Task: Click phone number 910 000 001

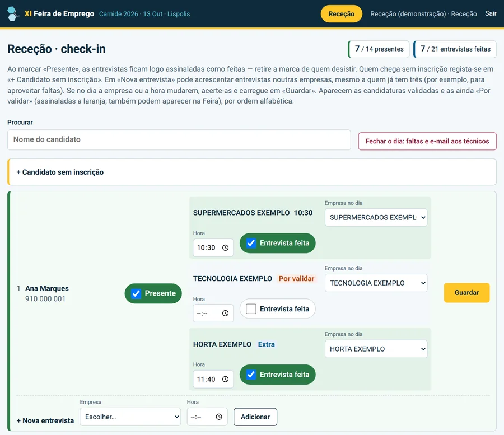Action: click(45, 299)
